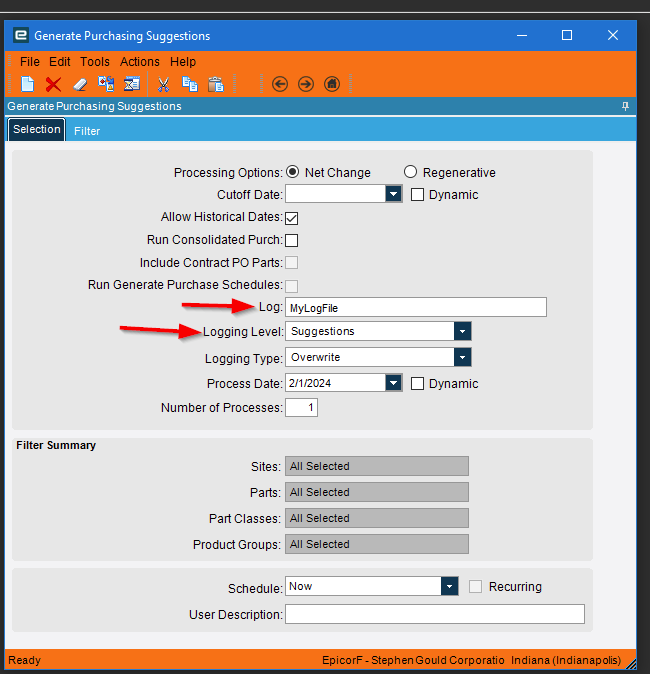Open the File menu

30,62
